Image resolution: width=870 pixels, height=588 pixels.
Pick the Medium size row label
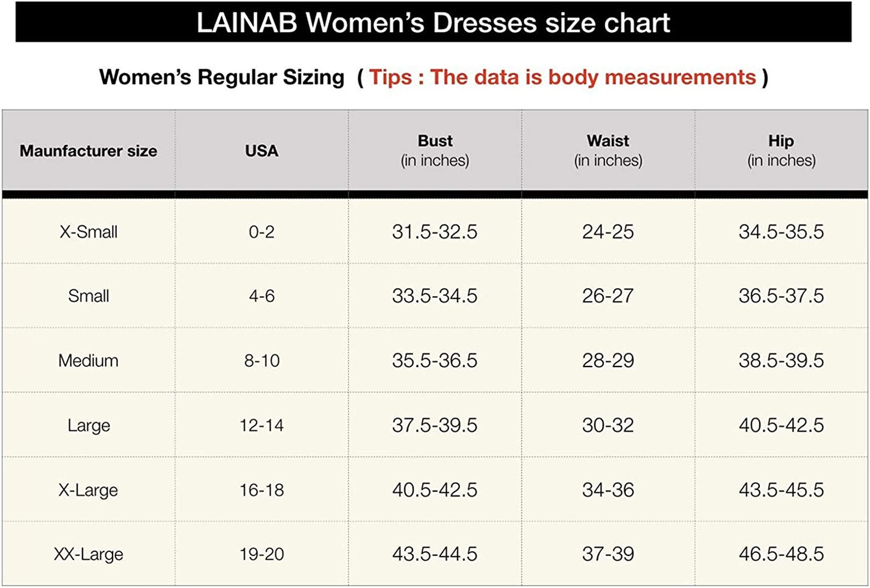89,361
